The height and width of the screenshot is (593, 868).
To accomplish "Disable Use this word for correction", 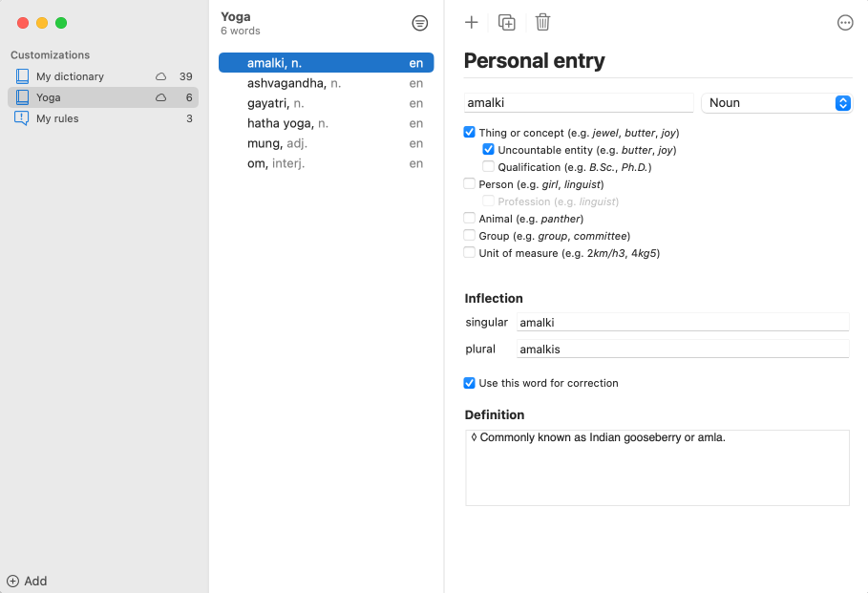I will (470, 383).
